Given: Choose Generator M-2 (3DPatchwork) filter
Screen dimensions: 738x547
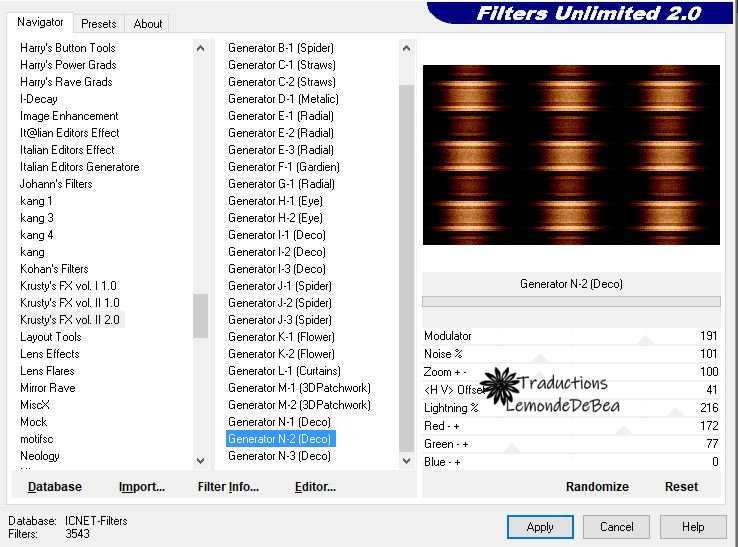Looking at the screenshot, I should point(299,405).
